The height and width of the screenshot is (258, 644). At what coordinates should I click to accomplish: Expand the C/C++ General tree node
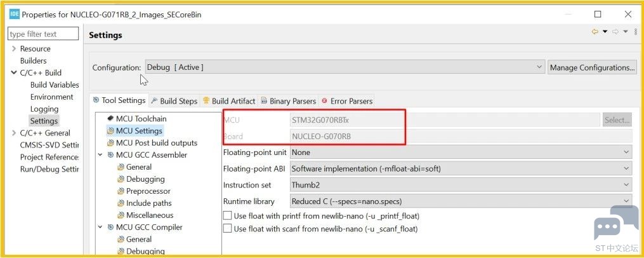(x=14, y=133)
